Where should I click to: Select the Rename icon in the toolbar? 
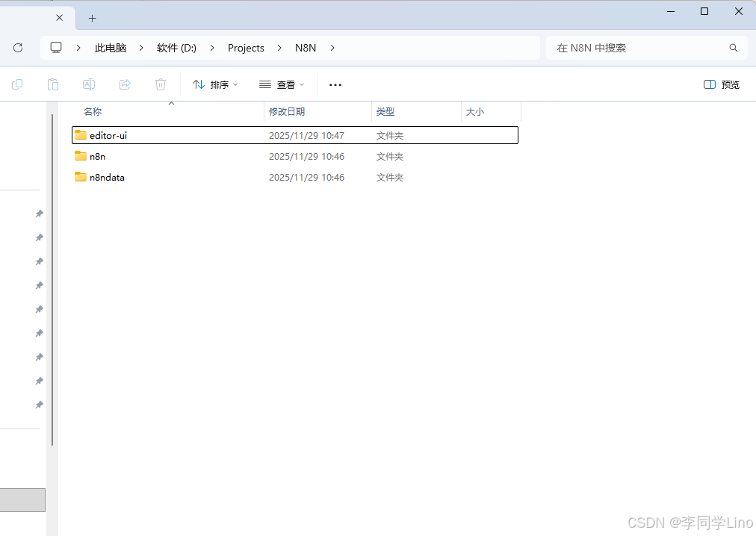(x=89, y=84)
